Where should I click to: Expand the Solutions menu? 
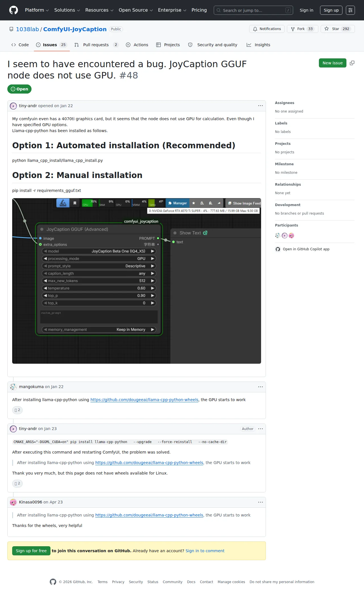(x=67, y=10)
